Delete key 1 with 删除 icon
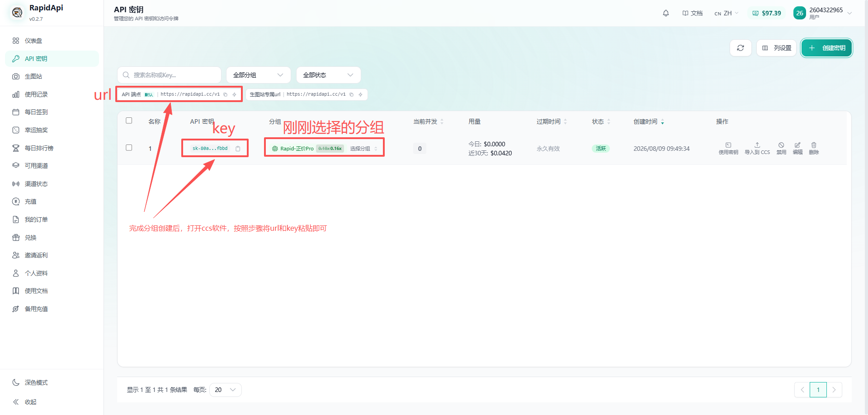The width and height of the screenshot is (868, 415). tap(814, 149)
